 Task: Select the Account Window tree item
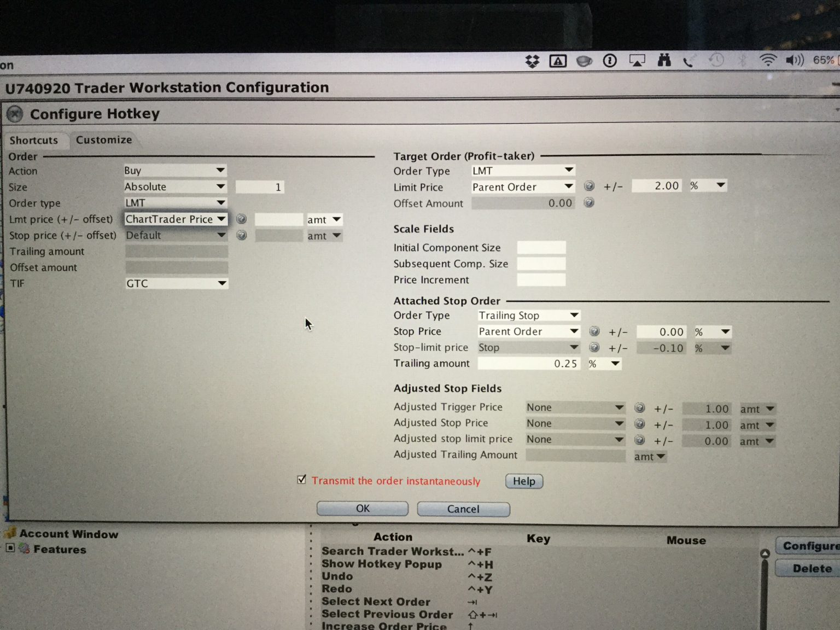[69, 534]
